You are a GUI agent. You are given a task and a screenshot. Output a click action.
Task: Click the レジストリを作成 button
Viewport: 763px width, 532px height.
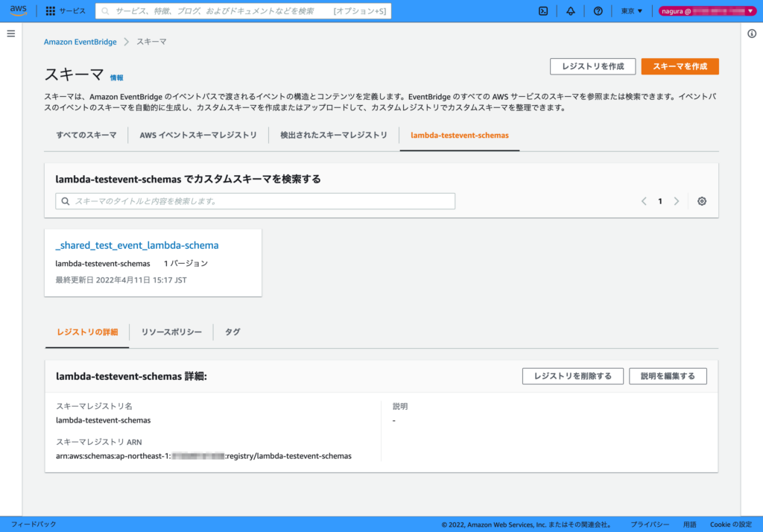(x=592, y=66)
